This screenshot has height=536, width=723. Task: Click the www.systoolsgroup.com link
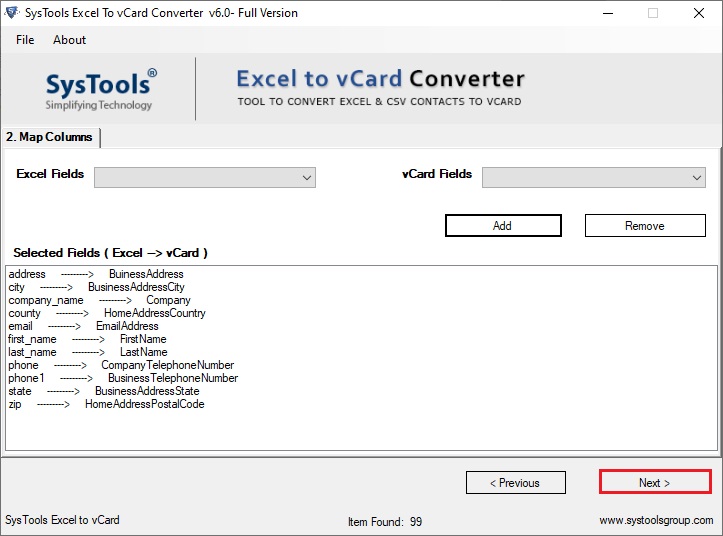pos(656,520)
